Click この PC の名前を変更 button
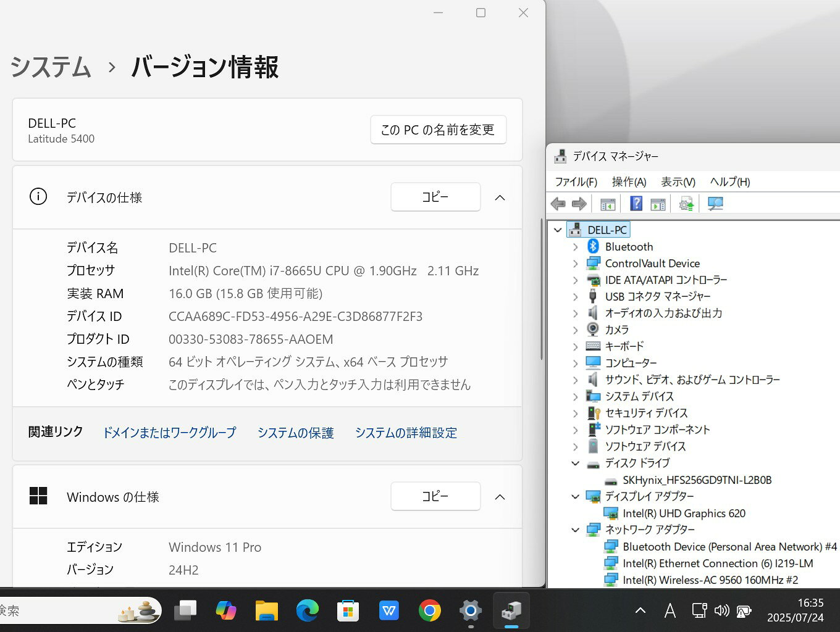This screenshot has height=632, width=840. tap(438, 130)
